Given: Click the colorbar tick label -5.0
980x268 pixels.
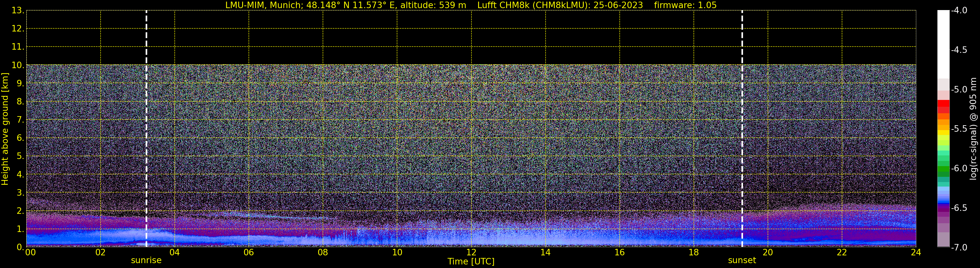Looking at the screenshot, I should [x=959, y=90].
